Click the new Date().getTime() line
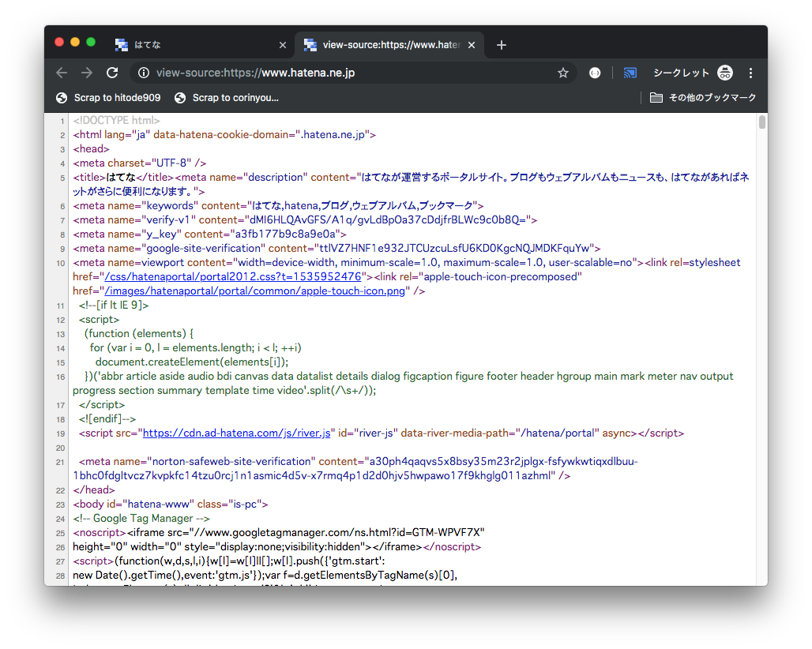Image resolution: width=812 pixels, height=649 pixels. pyautogui.click(x=265, y=576)
